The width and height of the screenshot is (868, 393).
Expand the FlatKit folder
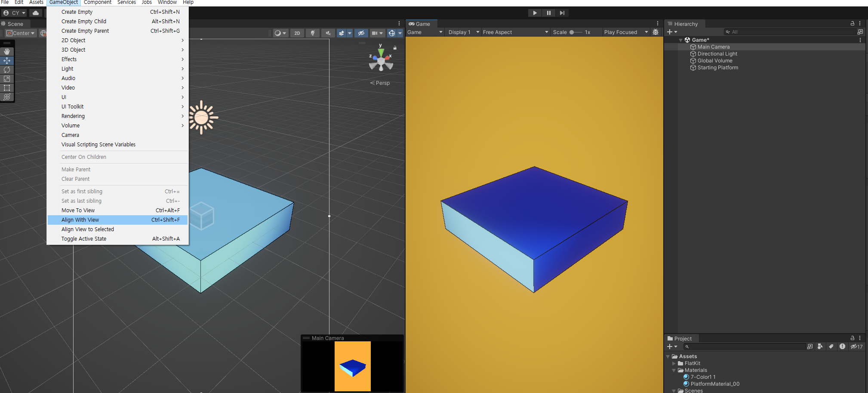click(674, 363)
